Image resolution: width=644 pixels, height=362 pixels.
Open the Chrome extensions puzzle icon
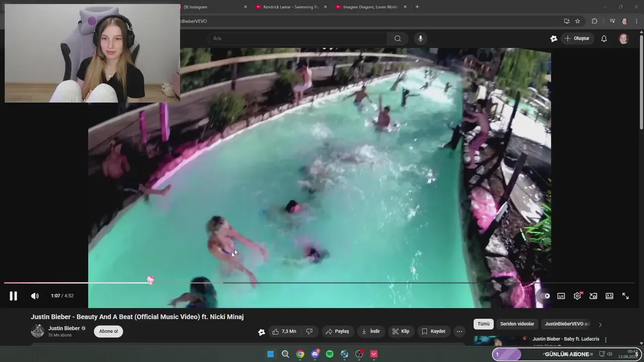pos(595,21)
